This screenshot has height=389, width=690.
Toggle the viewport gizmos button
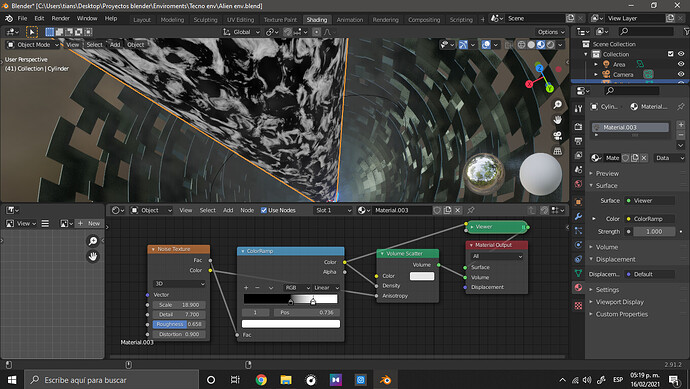(x=463, y=44)
